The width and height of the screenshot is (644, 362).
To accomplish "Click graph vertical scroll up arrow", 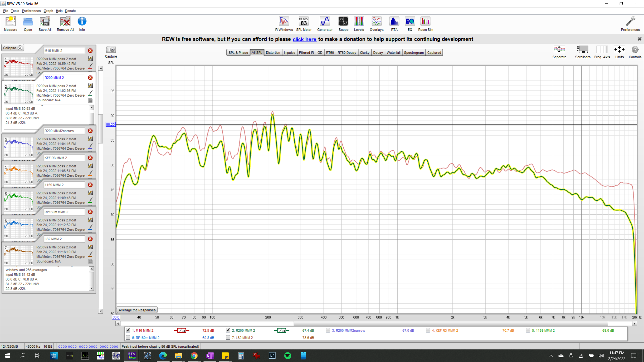I will 101,68.
